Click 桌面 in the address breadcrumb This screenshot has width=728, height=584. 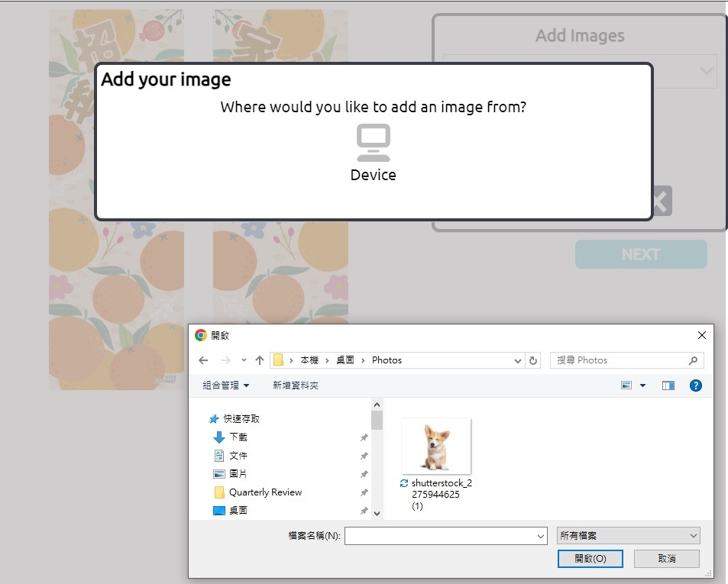(x=345, y=360)
